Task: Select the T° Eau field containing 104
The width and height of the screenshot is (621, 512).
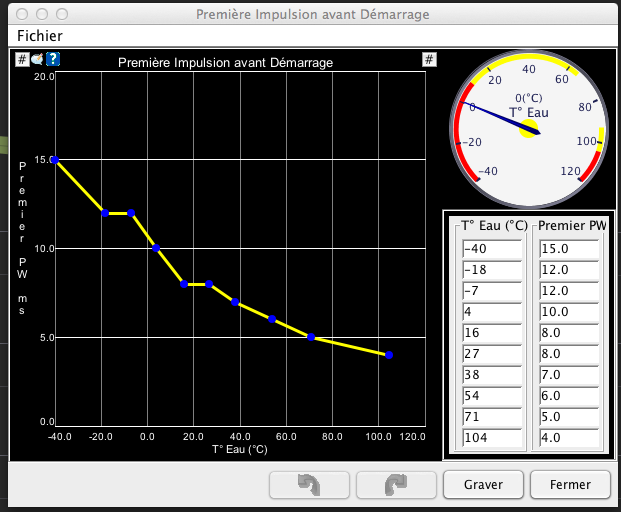Action: coord(492,438)
